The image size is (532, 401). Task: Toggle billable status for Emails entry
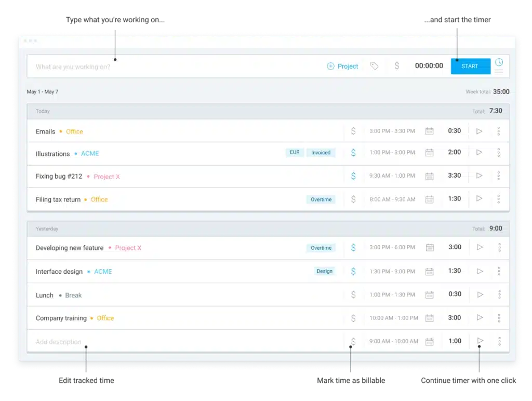[353, 131]
